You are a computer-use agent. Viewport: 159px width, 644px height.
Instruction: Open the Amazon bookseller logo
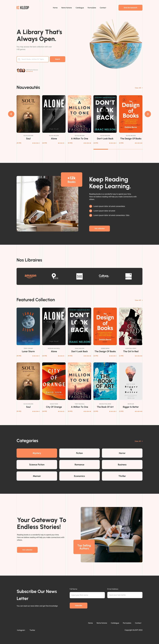30,276
